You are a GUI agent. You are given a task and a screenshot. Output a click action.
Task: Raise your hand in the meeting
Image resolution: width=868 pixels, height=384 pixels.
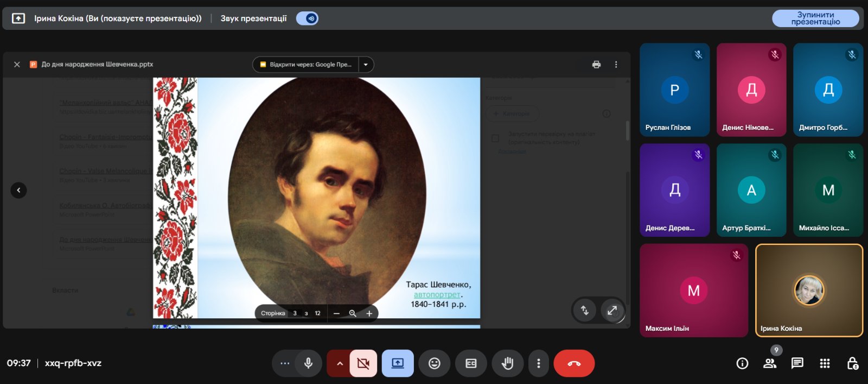[x=507, y=363]
